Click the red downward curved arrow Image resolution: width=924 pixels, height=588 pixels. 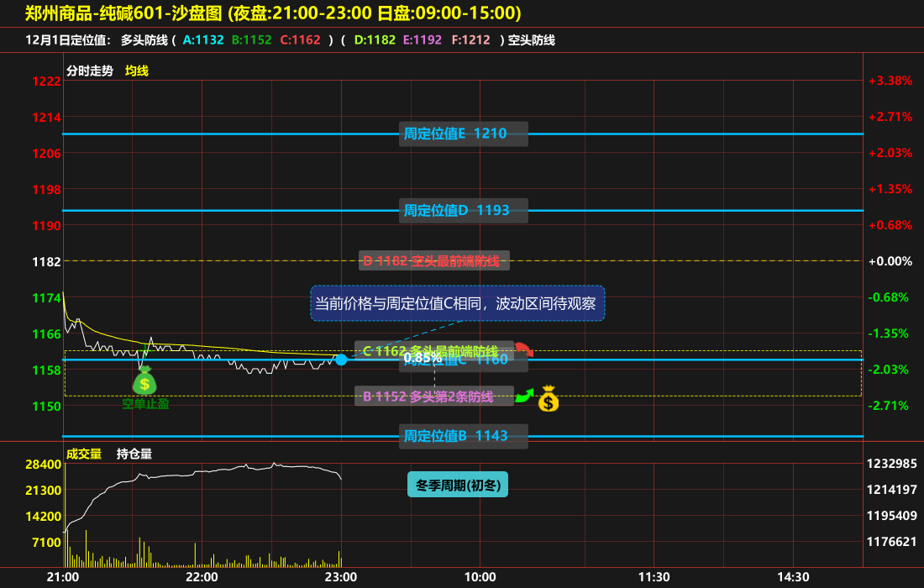point(524,349)
